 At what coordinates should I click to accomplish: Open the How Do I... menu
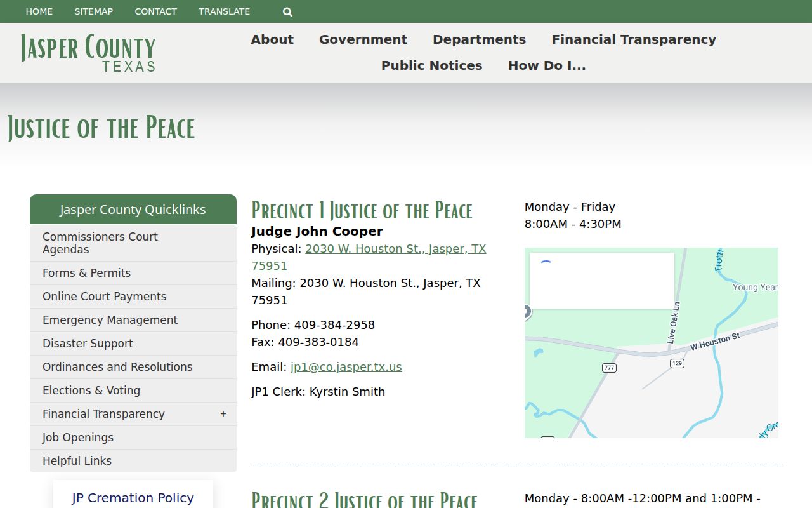pos(547,65)
